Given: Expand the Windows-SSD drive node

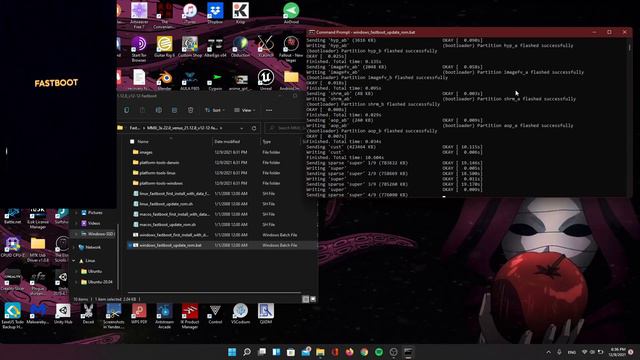Looking at the screenshot, I should [x=76, y=234].
